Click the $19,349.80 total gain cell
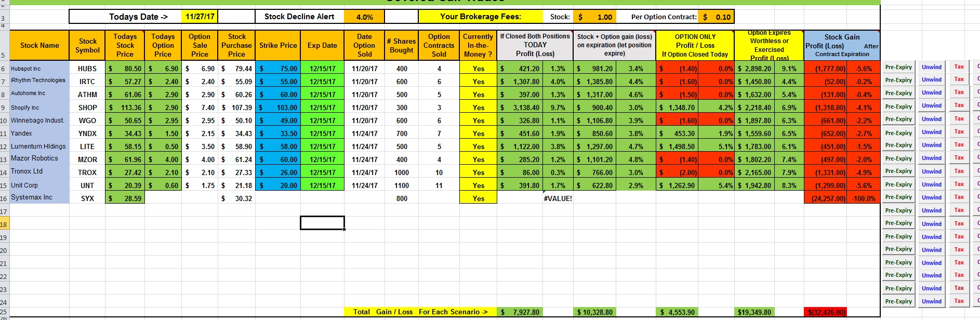The width and height of the screenshot is (980, 320). tap(754, 312)
